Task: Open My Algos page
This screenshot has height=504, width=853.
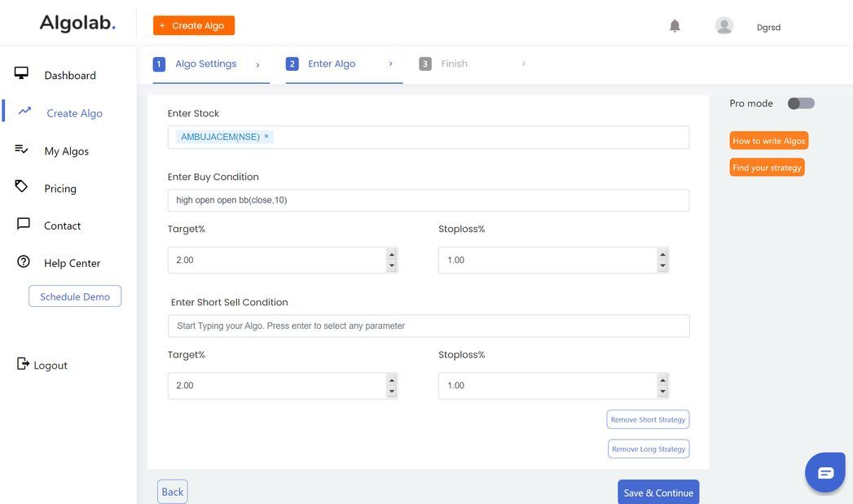Action: (x=66, y=151)
